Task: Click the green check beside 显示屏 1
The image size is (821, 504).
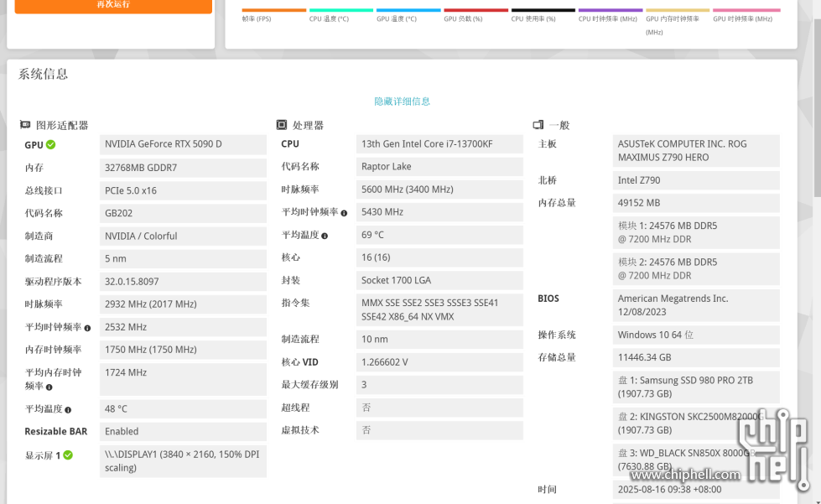Action: tap(68, 455)
